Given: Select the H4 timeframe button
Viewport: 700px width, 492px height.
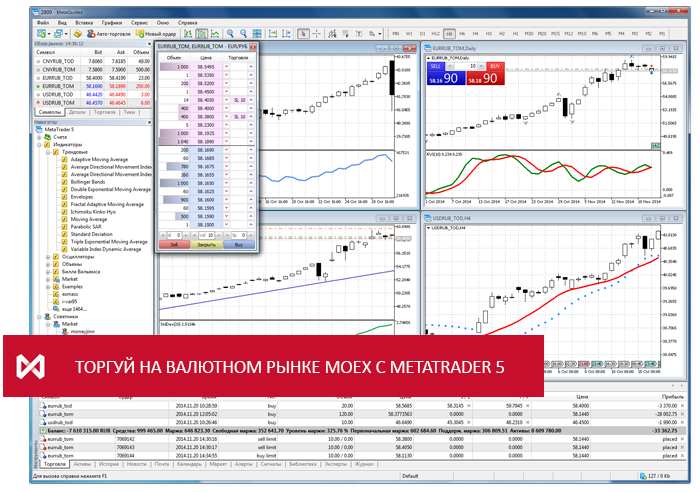Looking at the screenshot, I should coord(475,34).
